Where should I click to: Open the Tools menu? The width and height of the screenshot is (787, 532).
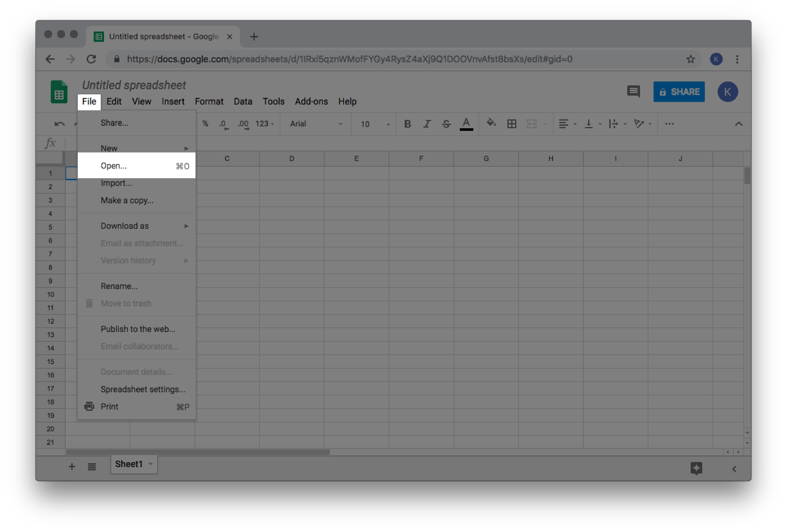coord(273,101)
